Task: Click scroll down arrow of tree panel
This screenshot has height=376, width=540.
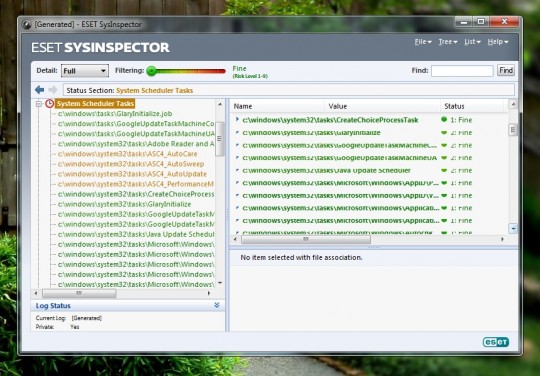Action: tap(220, 283)
